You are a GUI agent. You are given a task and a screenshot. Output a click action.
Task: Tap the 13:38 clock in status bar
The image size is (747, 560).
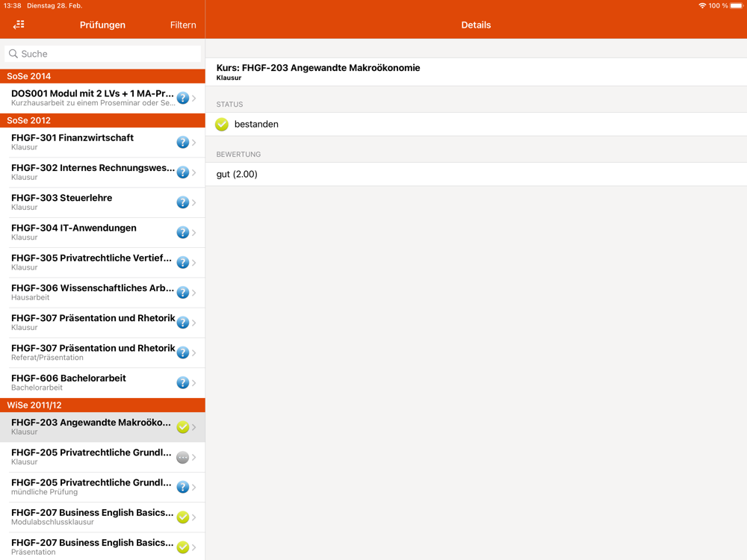point(13,6)
